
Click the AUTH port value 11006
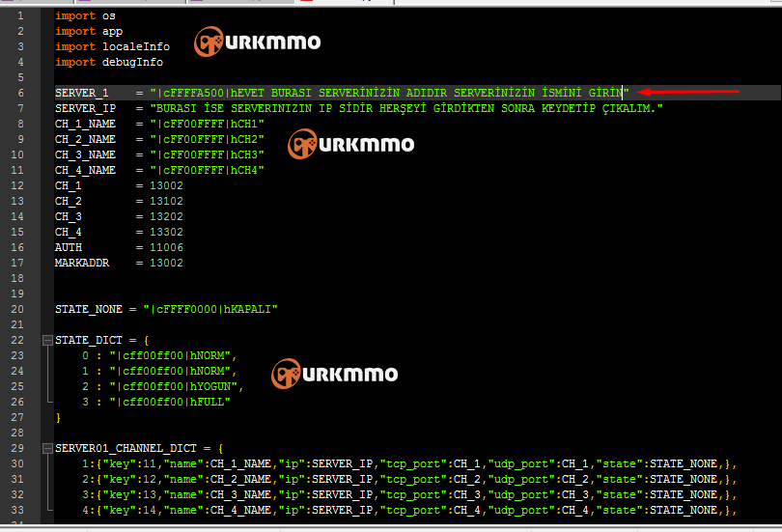click(x=167, y=247)
